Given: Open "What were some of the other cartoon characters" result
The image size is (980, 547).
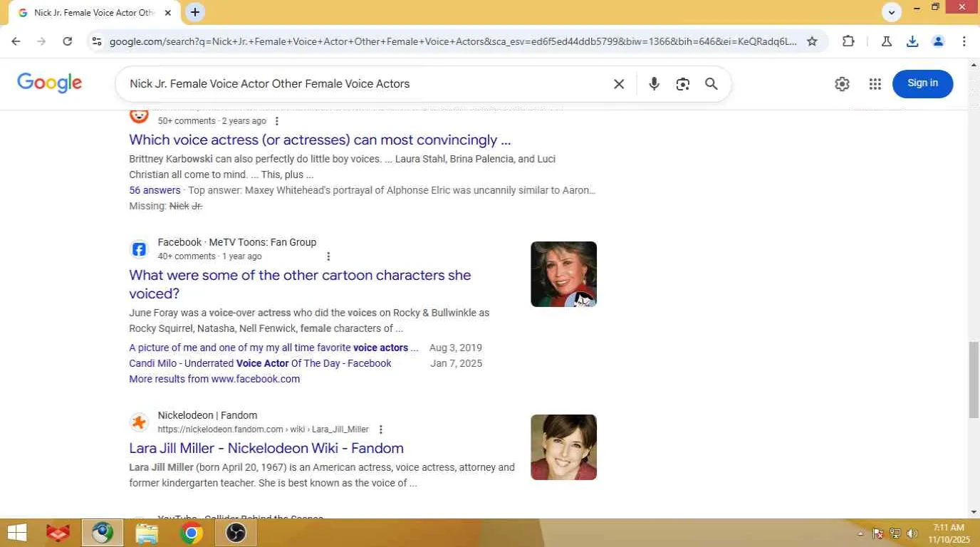Looking at the screenshot, I should pyautogui.click(x=300, y=284).
